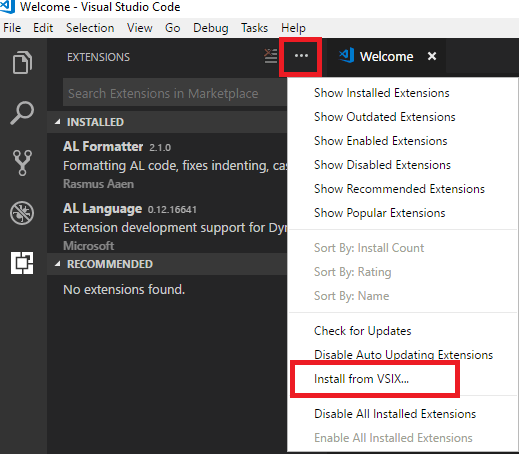Click the VS Code logo in title bar
The image size is (519, 454).
coord(7,6)
